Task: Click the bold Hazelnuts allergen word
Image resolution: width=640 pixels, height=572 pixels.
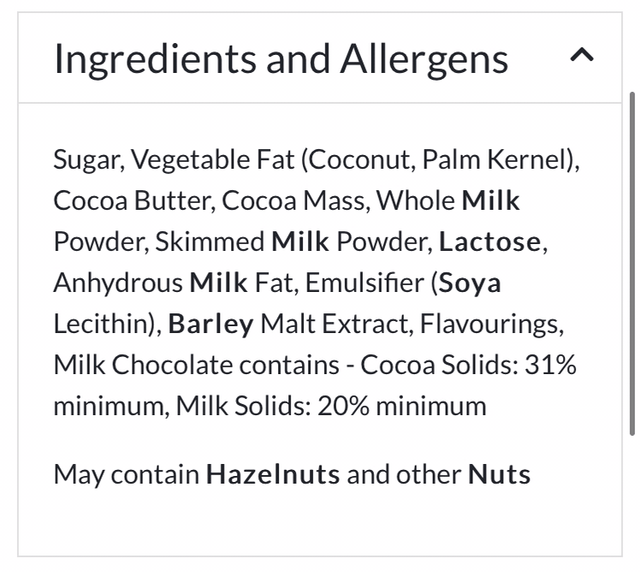Action: pos(273,473)
